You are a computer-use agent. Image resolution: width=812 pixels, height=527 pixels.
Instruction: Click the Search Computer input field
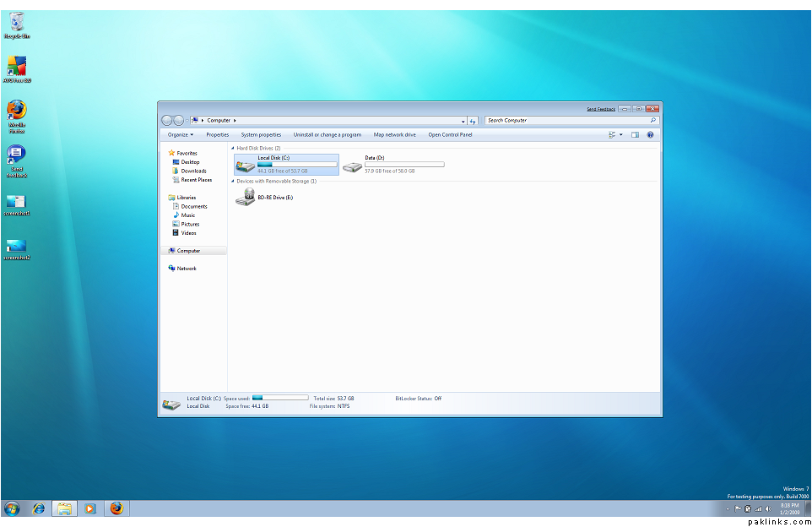566,120
